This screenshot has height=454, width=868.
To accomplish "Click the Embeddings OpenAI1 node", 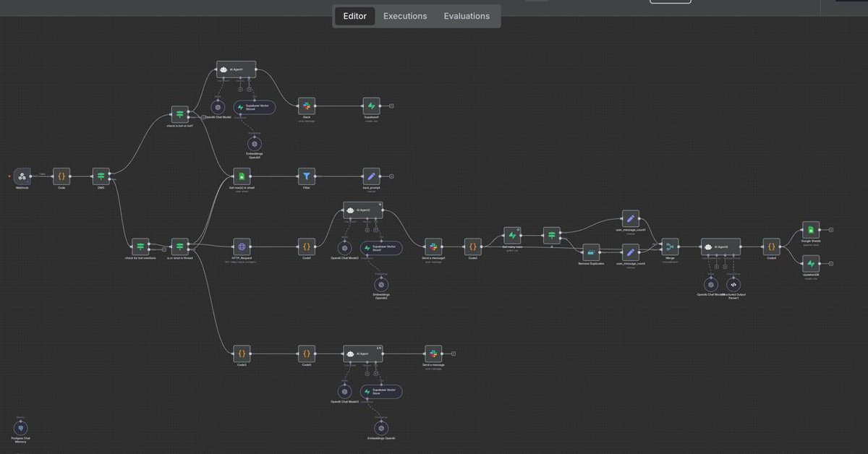I will [x=255, y=144].
